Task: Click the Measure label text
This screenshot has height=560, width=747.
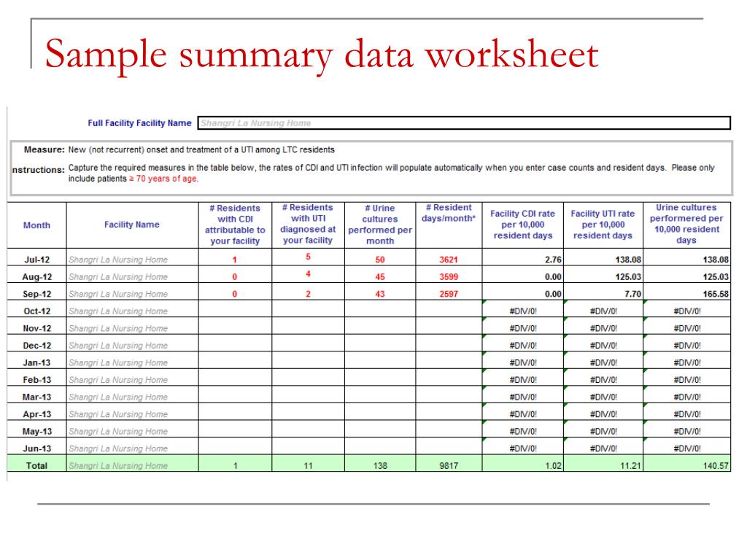Action: (x=44, y=149)
